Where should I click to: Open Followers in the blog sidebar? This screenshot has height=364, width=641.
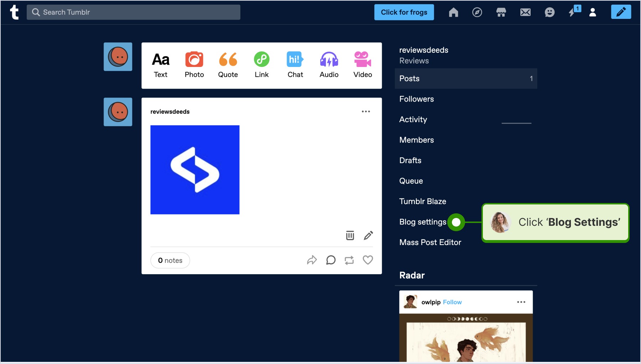pos(466,99)
